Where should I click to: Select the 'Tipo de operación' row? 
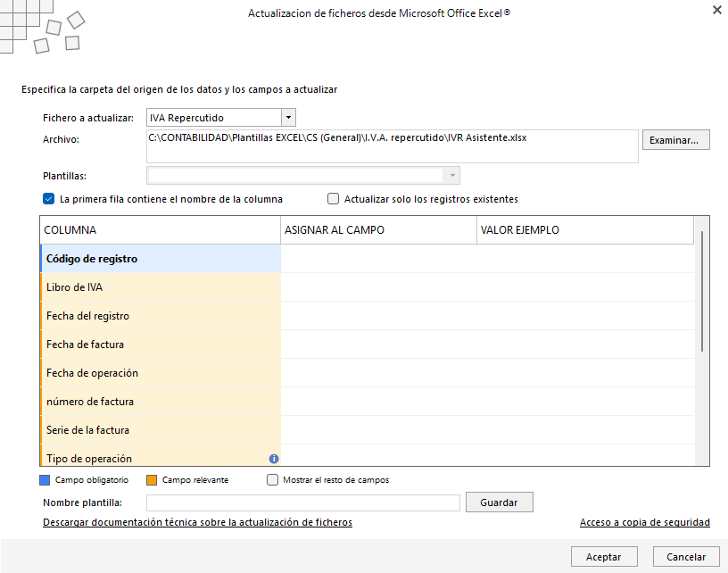(367, 455)
